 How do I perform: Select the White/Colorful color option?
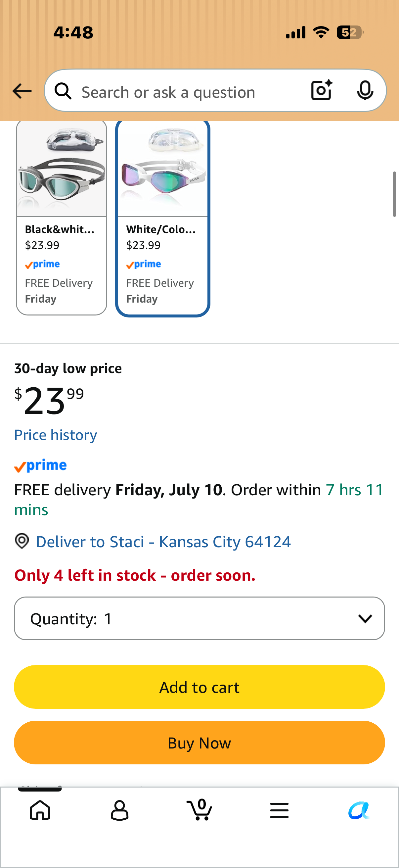point(163,218)
